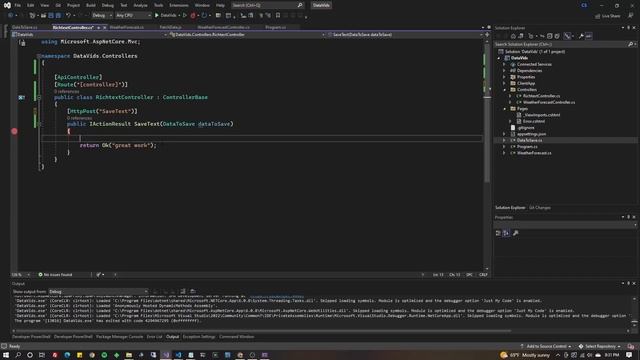Collapse the Controllers folder

tap(504, 90)
